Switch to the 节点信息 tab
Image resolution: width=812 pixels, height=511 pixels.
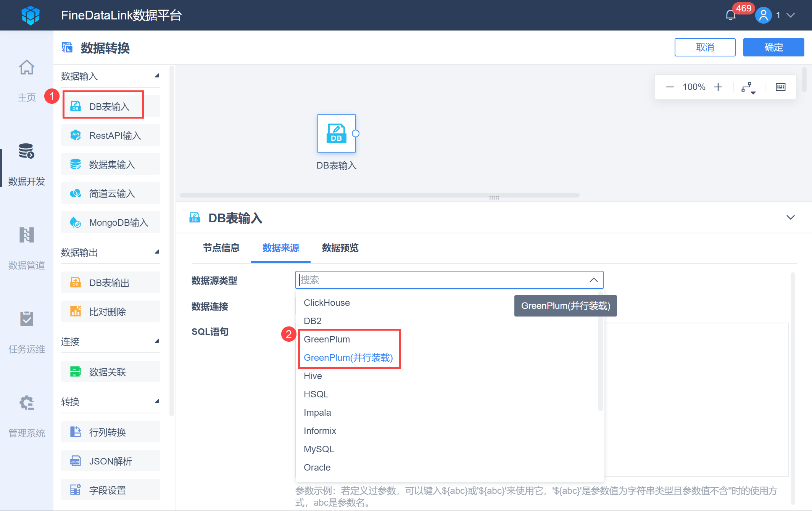[221, 248]
